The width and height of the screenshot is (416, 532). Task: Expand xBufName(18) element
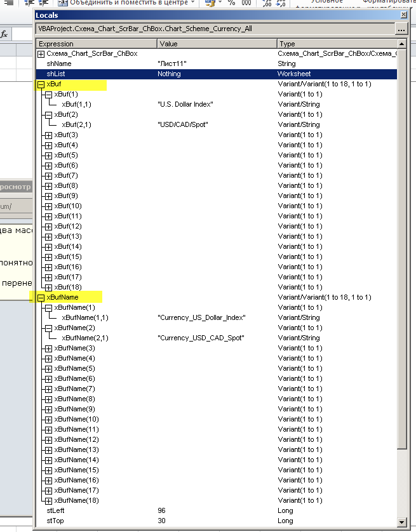click(x=49, y=501)
